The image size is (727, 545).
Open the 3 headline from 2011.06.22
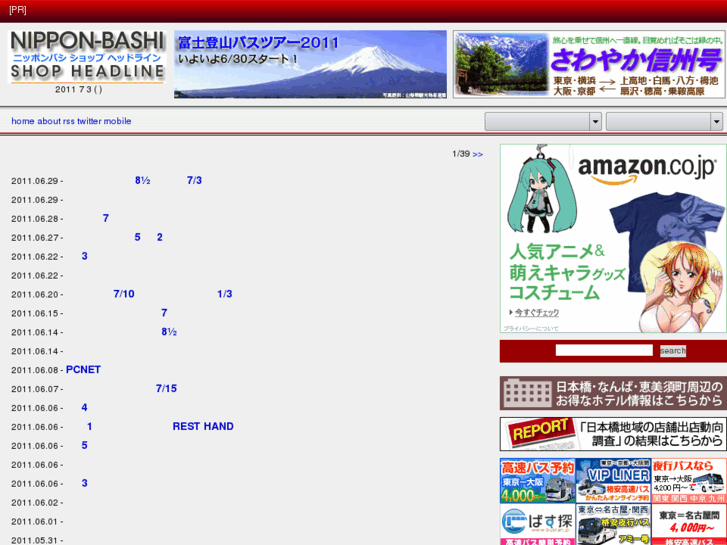pyautogui.click(x=84, y=256)
